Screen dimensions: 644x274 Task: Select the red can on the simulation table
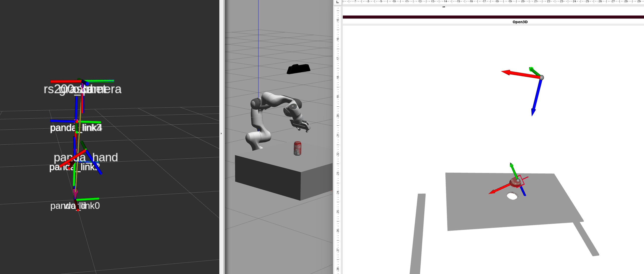click(x=297, y=149)
